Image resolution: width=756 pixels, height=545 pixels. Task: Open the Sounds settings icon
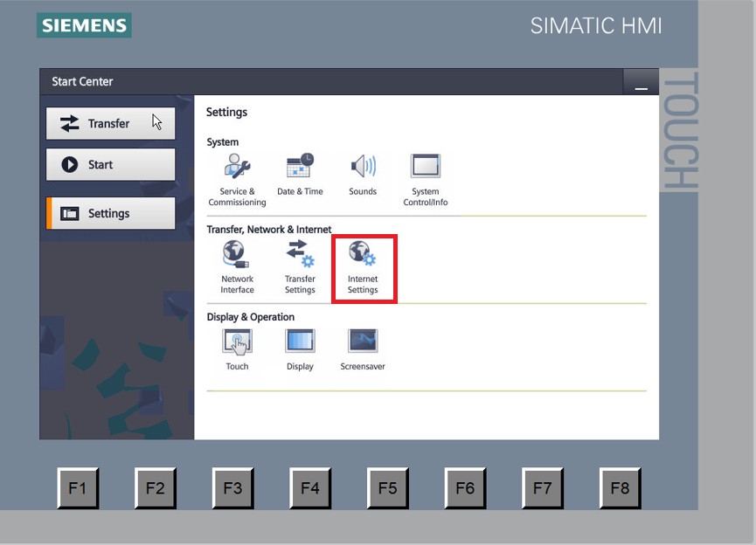click(x=363, y=175)
